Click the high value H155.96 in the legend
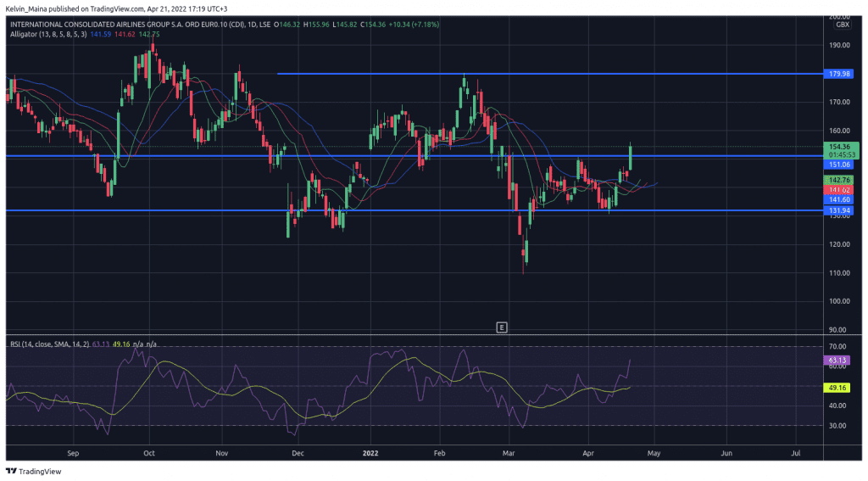Viewport: 868px width, 481px height. pos(316,25)
